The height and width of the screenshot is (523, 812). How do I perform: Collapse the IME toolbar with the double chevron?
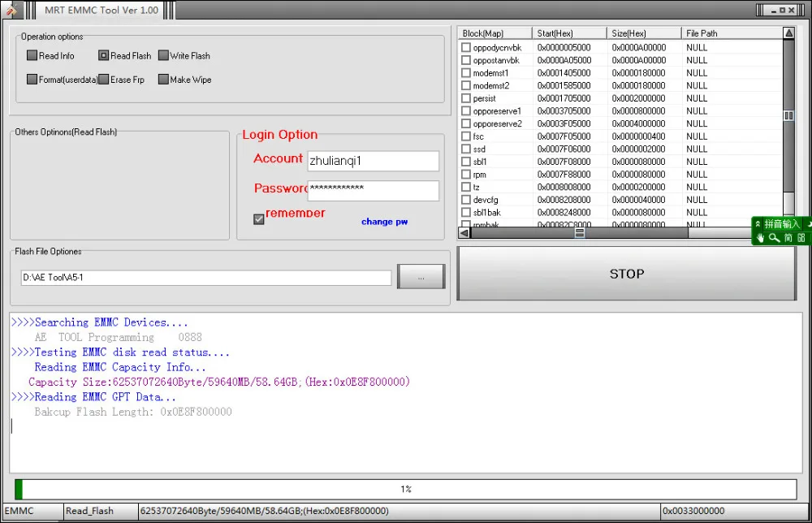758,223
